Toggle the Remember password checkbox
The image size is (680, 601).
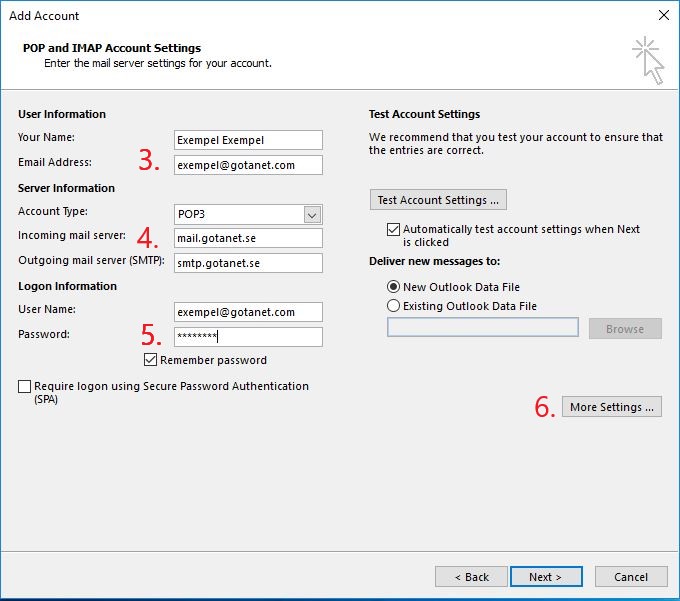[x=150, y=360]
